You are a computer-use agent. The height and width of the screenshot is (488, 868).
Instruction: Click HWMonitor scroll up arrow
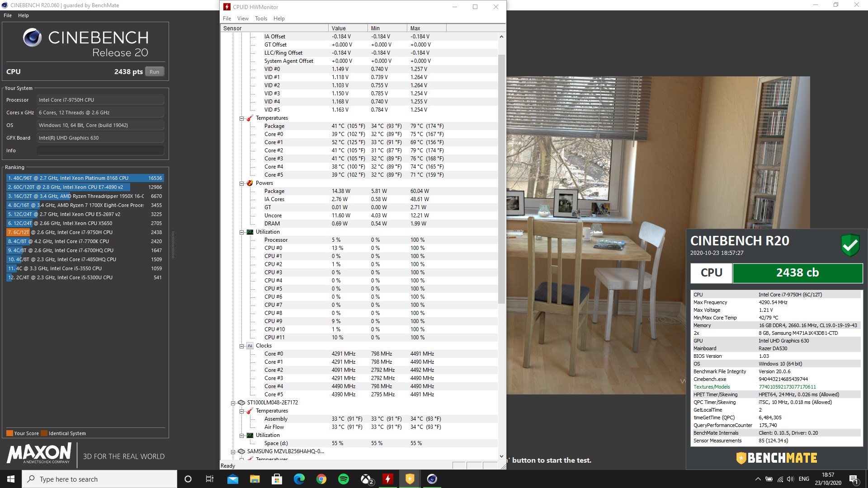coord(501,37)
